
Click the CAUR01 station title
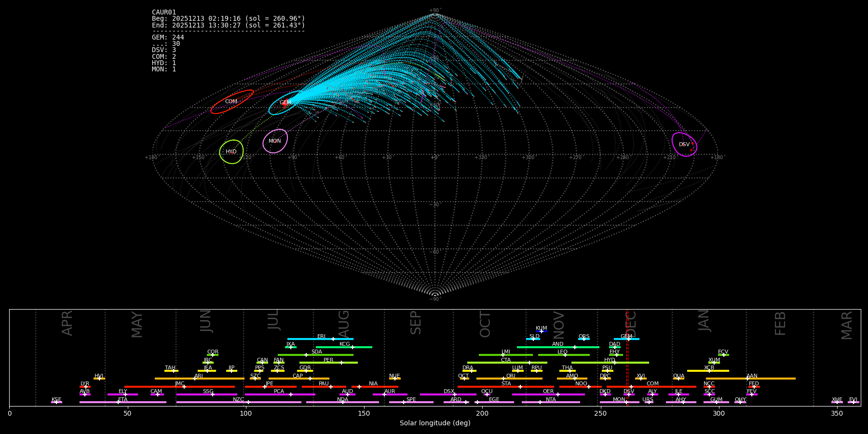pyautogui.click(x=164, y=13)
